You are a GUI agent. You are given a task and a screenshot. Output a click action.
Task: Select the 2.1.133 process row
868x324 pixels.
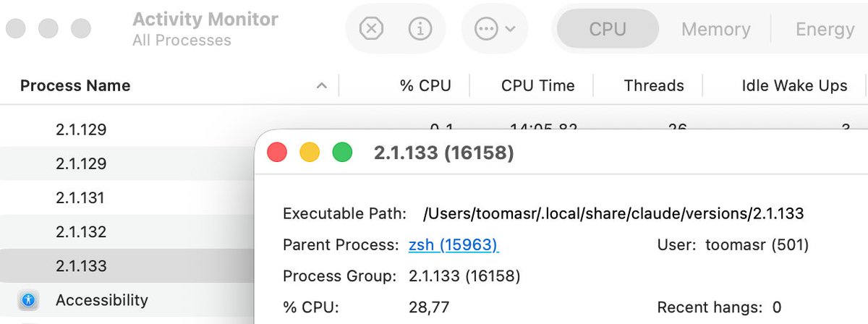coord(127,265)
